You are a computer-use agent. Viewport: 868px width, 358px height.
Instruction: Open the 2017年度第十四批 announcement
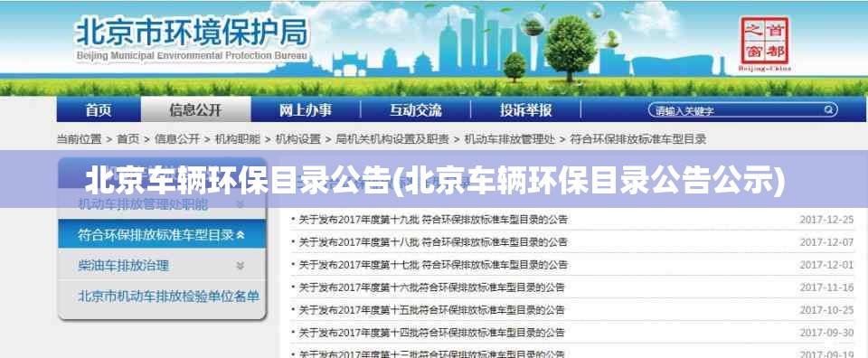click(432, 333)
